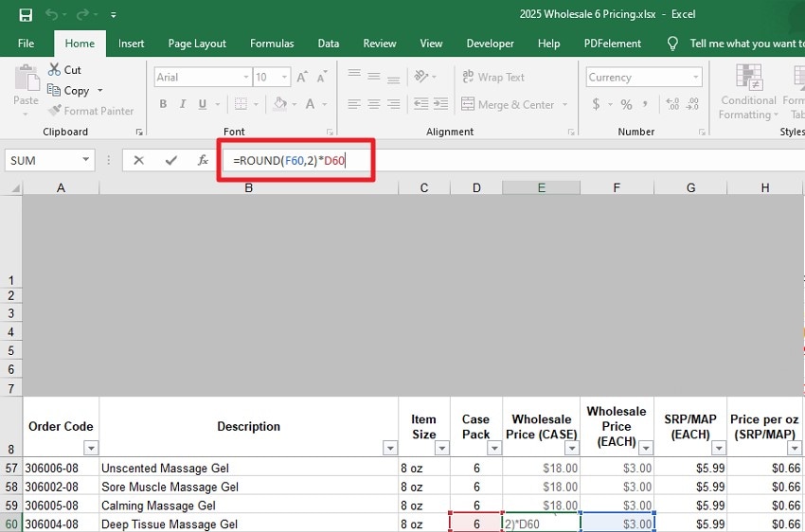Toggle Wrap Text

click(x=493, y=77)
